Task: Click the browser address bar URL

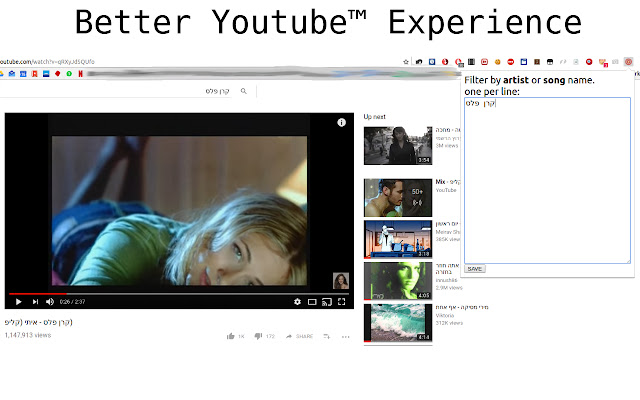Action: pos(47,62)
